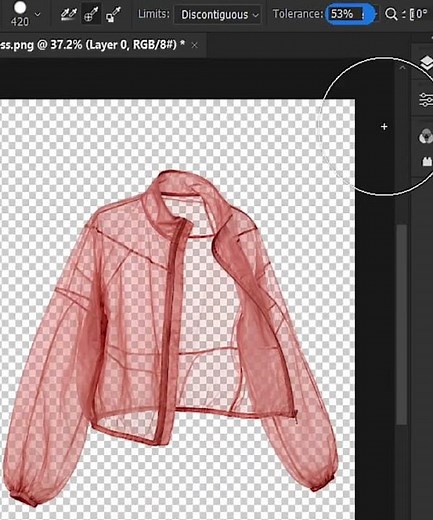
Task: Select the Sampling: Background Swatch icon
Action: (113, 14)
